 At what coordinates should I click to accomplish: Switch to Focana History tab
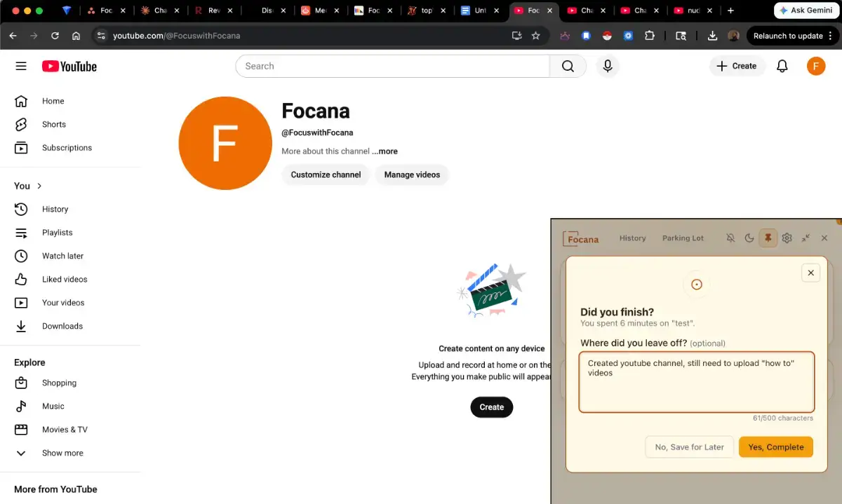coord(632,238)
